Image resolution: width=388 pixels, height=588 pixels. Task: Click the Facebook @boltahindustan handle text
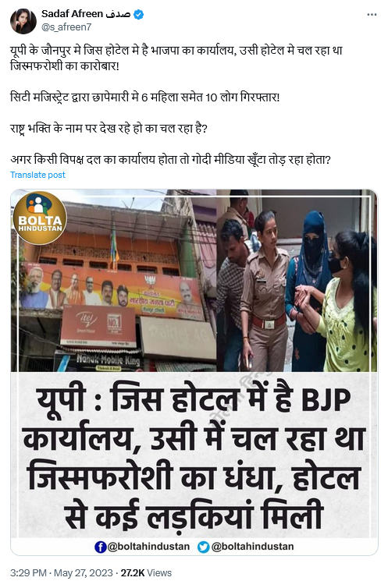148,547
